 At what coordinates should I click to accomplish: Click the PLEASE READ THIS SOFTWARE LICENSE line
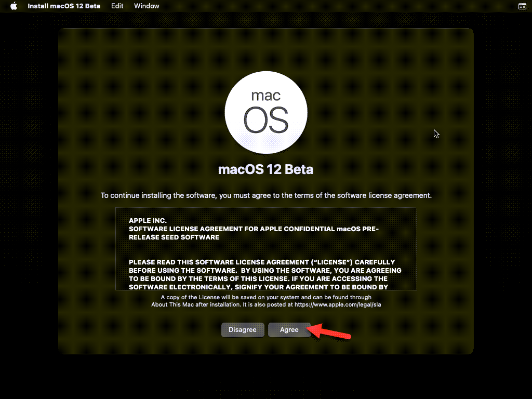[x=262, y=262]
